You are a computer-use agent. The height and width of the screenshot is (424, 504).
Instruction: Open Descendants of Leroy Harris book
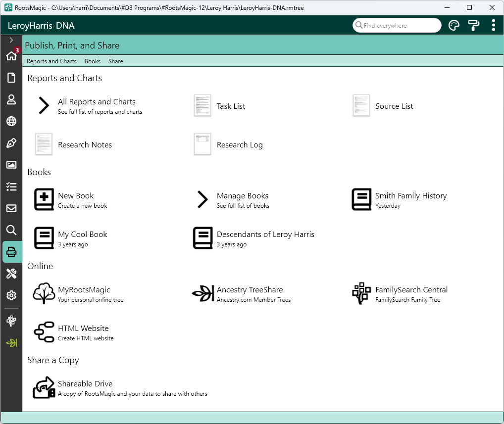tap(265, 234)
